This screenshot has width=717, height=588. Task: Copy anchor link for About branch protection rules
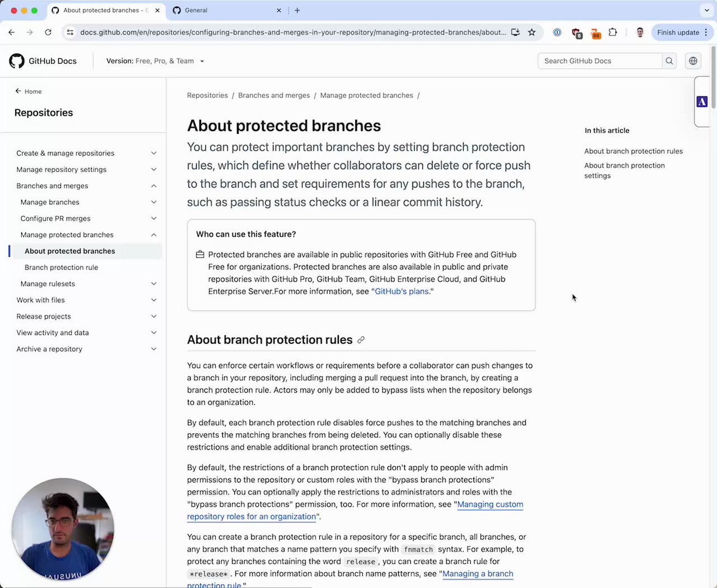pyautogui.click(x=361, y=340)
